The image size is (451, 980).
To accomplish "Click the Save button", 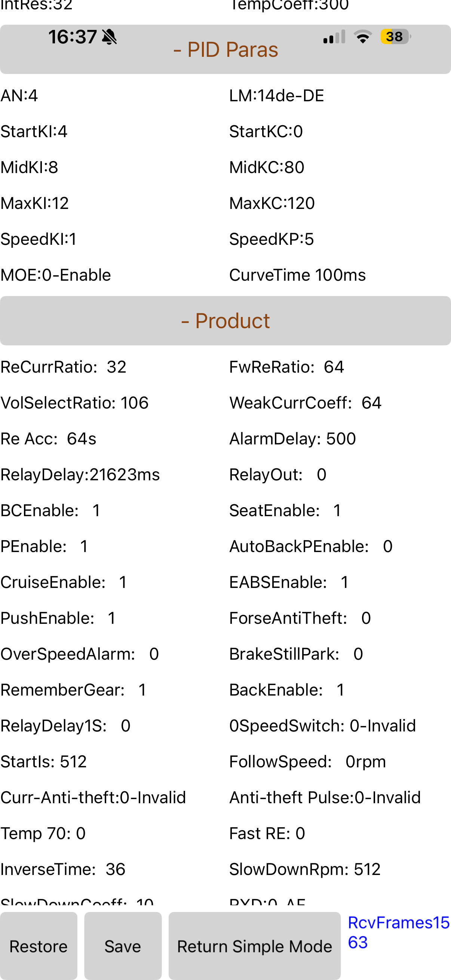I will 123,946.
